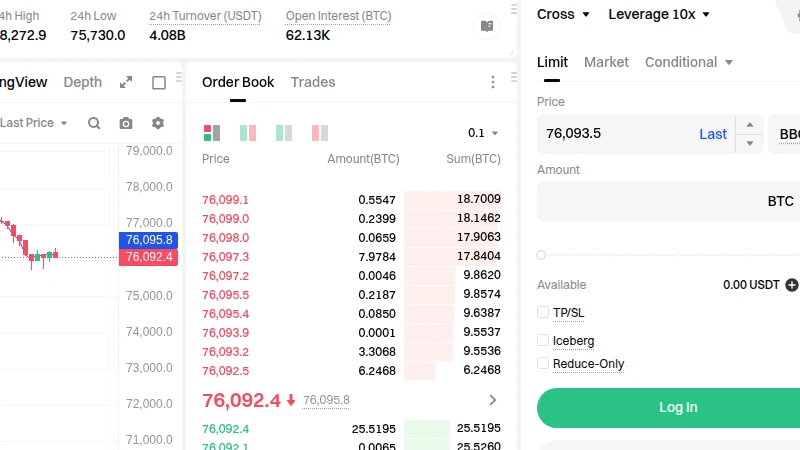Expand the chart to fullscreen arrows icon
Image resolution: width=800 pixels, height=450 pixels.
tap(126, 82)
